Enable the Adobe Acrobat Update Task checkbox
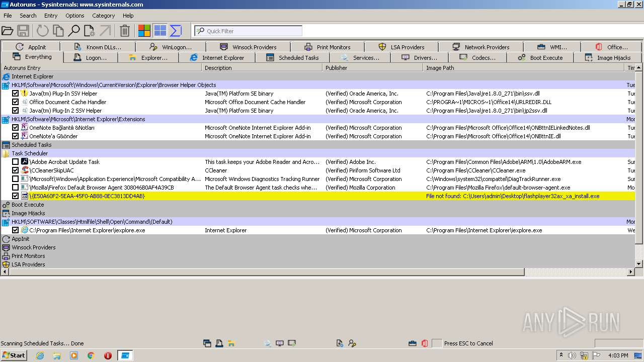 click(16, 162)
